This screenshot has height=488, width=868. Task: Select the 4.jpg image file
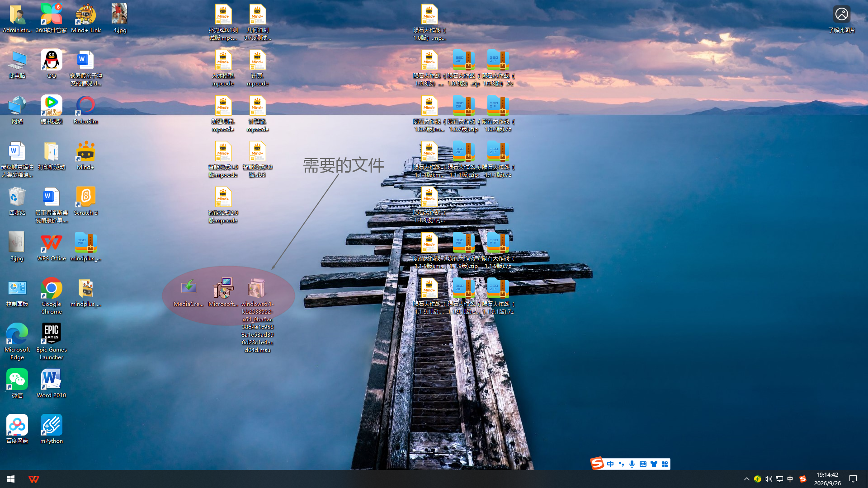coord(120,19)
